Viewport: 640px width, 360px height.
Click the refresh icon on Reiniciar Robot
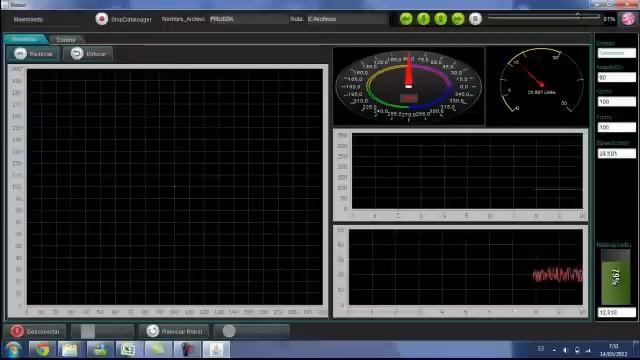tap(153, 331)
